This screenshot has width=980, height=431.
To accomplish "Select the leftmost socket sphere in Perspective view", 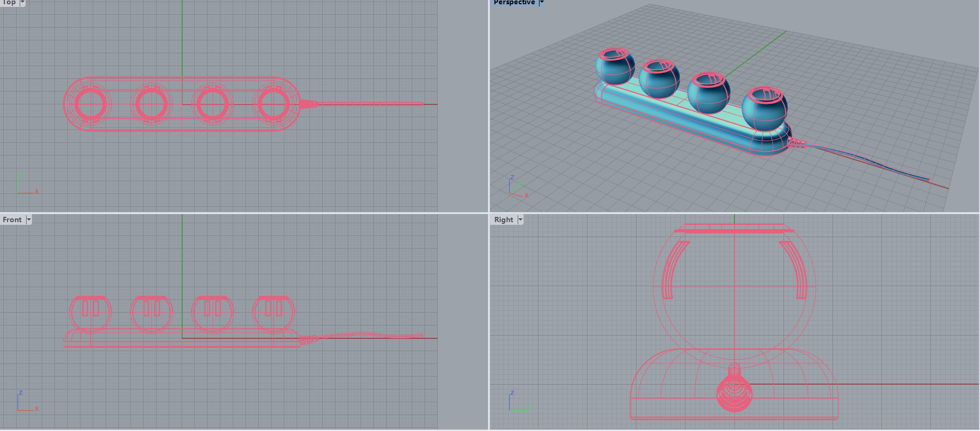I will pyautogui.click(x=615, y=69).
